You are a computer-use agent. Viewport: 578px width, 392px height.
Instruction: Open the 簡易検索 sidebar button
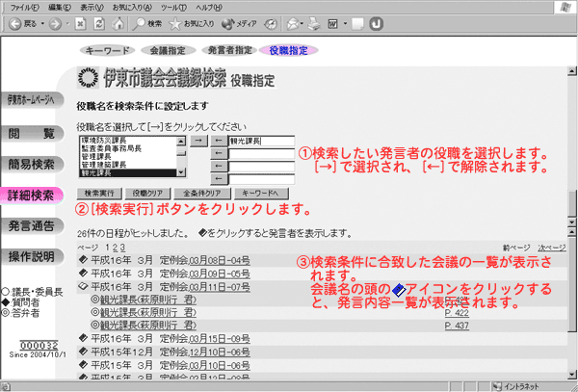[32, 164]
